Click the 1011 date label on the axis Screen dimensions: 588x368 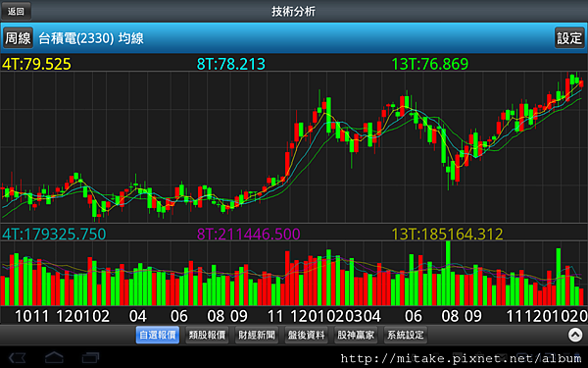click(32, 316)
